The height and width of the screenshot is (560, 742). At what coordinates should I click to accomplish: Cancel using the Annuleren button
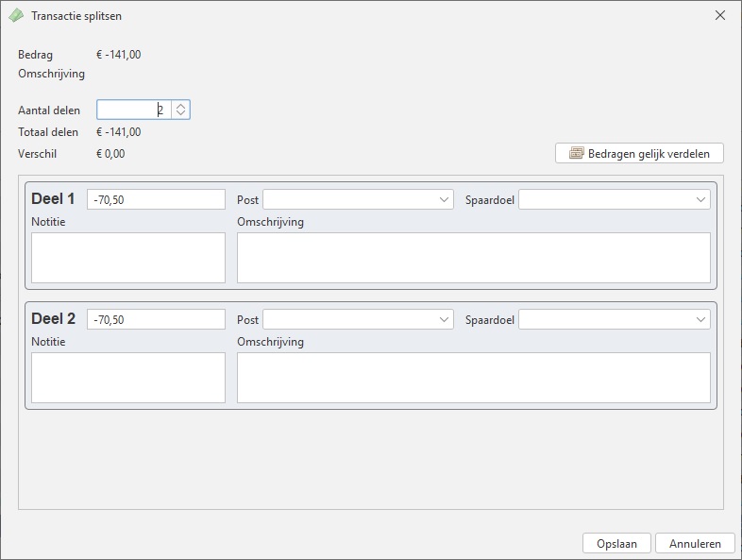tap(695, 543)
